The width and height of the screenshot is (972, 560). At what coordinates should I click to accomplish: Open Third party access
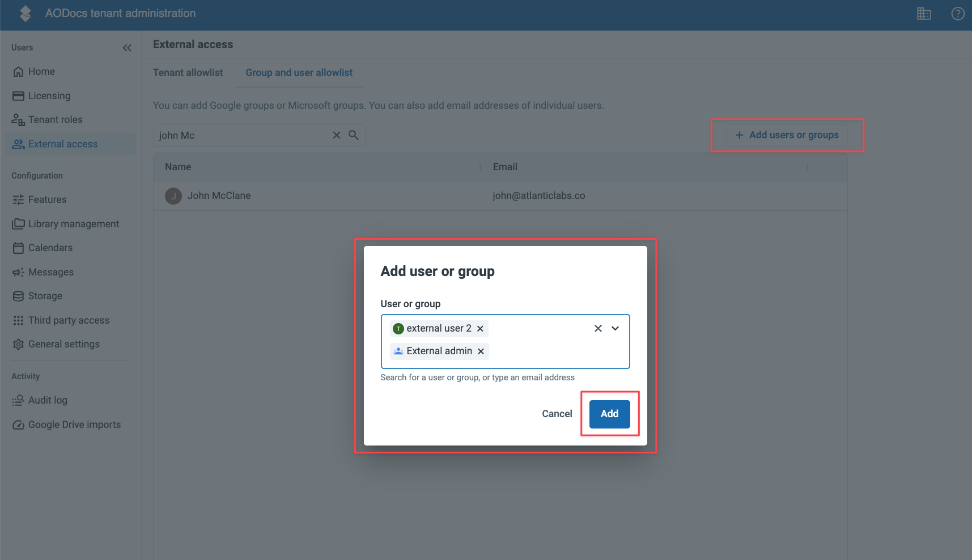coord(70,320)
